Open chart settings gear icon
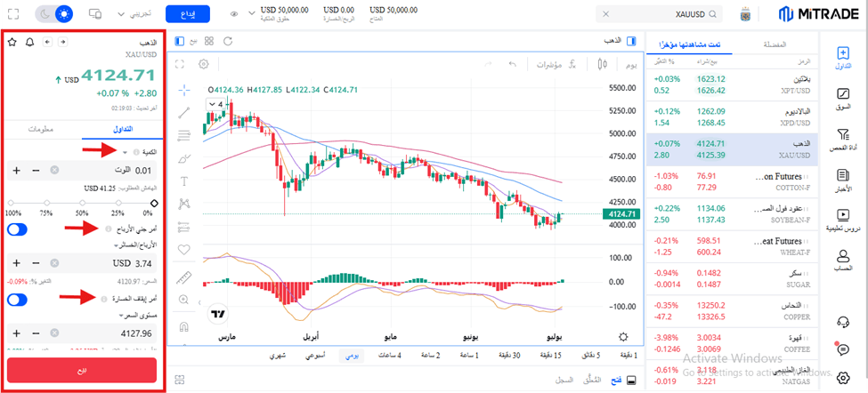868x393 pixels. (x=204, y=64)
